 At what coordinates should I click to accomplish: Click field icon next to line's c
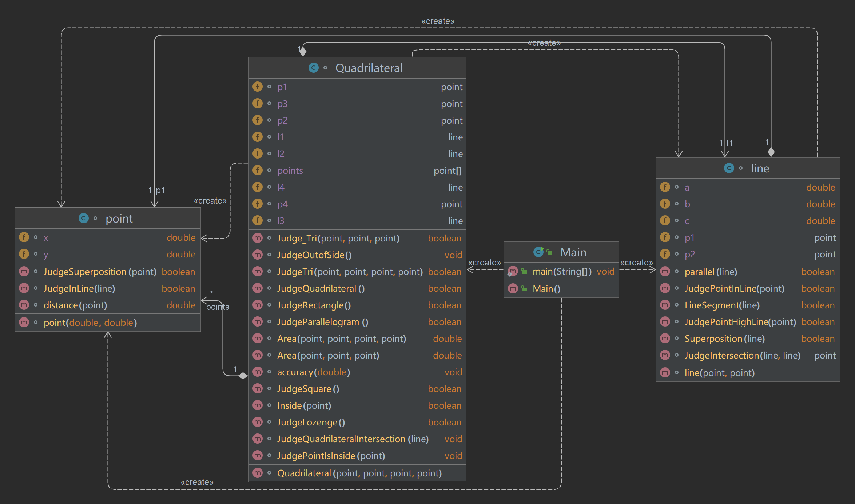[x=665, y=220]
